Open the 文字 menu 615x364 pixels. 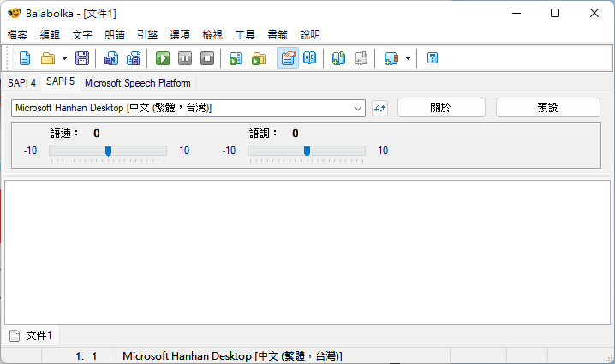click(x=82, y=35)
